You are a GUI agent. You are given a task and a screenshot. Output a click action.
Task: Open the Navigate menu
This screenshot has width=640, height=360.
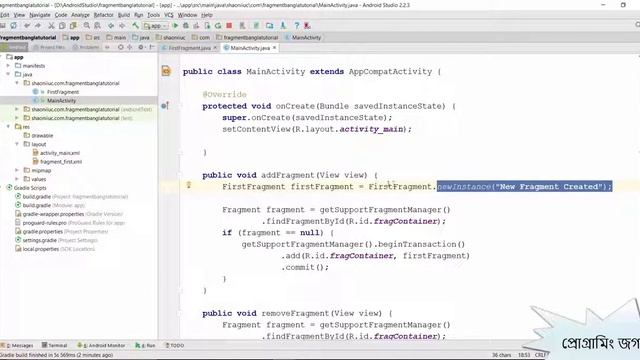click(x=40, y=15)
